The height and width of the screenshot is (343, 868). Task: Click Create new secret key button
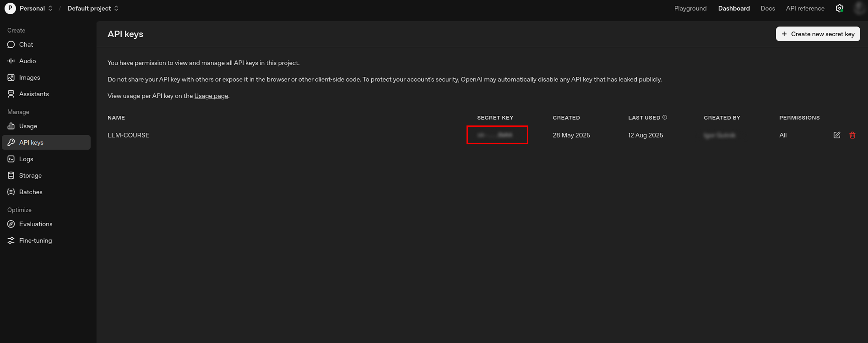[818, 34]
